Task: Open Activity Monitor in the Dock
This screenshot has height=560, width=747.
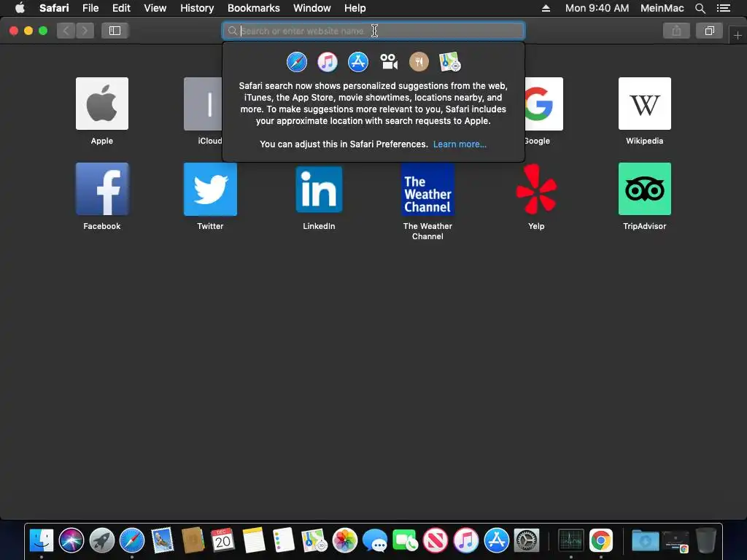Action: [570, 540]
